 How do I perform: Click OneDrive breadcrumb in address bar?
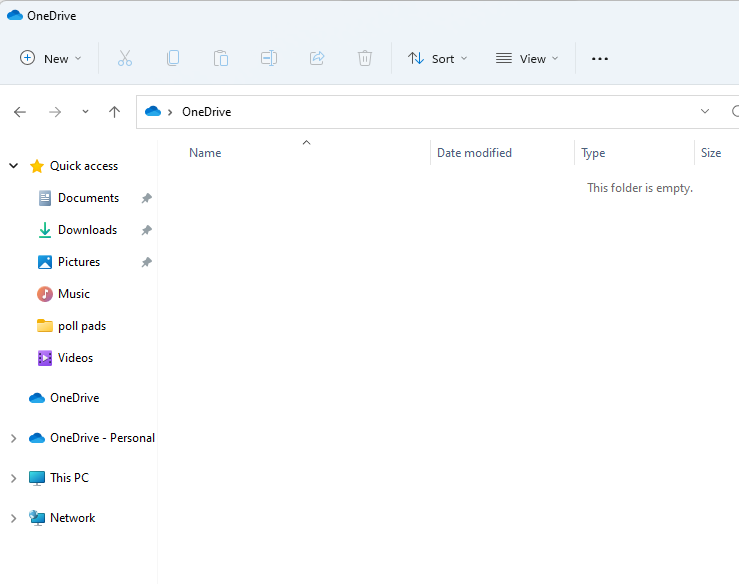click(x=206, y=112)
